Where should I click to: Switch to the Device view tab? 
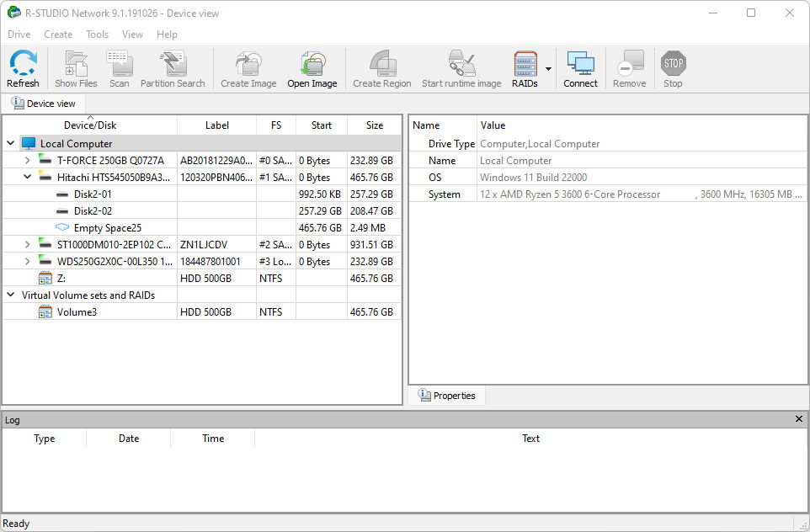44,104
